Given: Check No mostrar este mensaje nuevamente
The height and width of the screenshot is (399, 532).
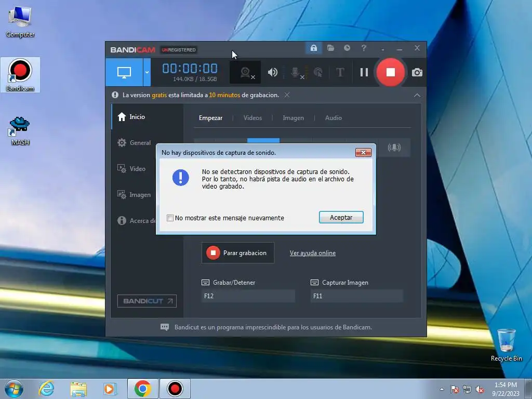Looking at the screenshot, I should pyautogui.click(x=170, y=218).
